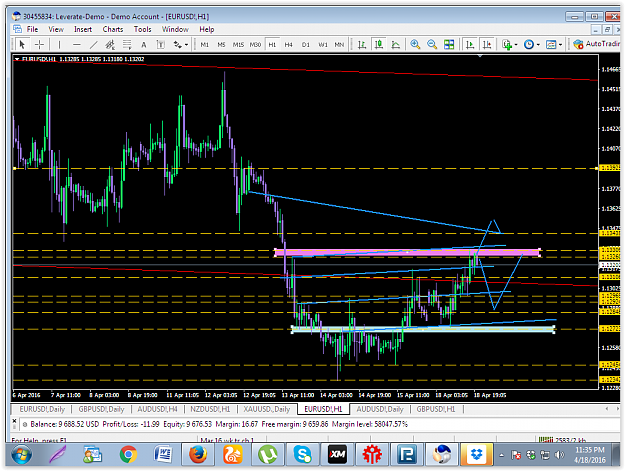Switch chart to M5 timeframe
The height and width of the screenshot is (471, 625).
221,45
